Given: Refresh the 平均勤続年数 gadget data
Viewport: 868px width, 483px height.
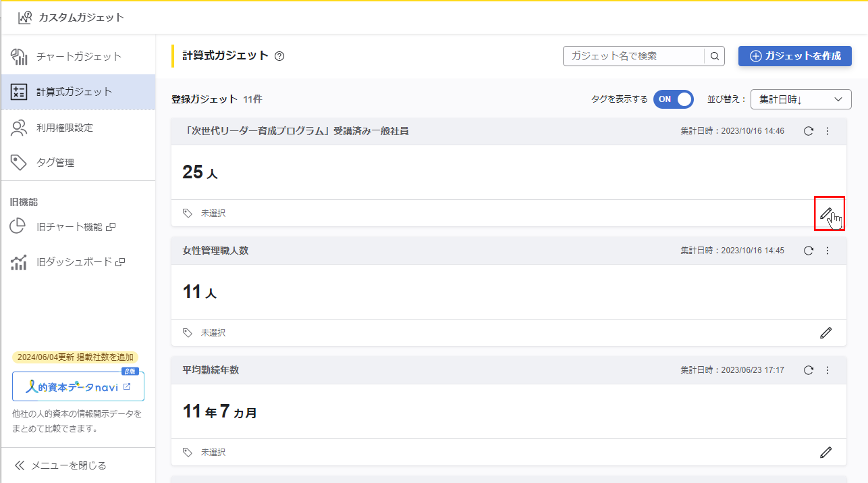Looking at the screenshot, I should tap(808, 370).
